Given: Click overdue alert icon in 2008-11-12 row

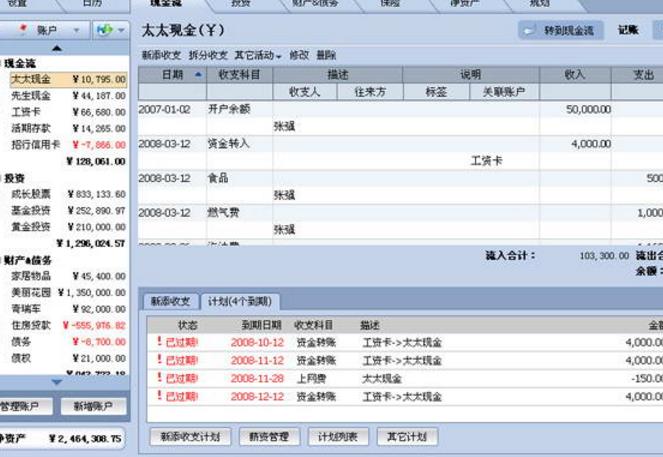Looking at the screenshot, I should [159, 359].
